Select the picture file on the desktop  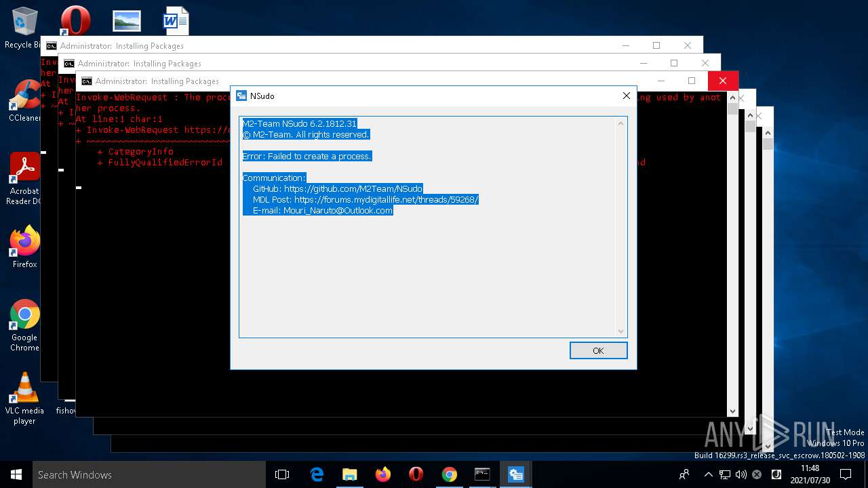[127, 20]
